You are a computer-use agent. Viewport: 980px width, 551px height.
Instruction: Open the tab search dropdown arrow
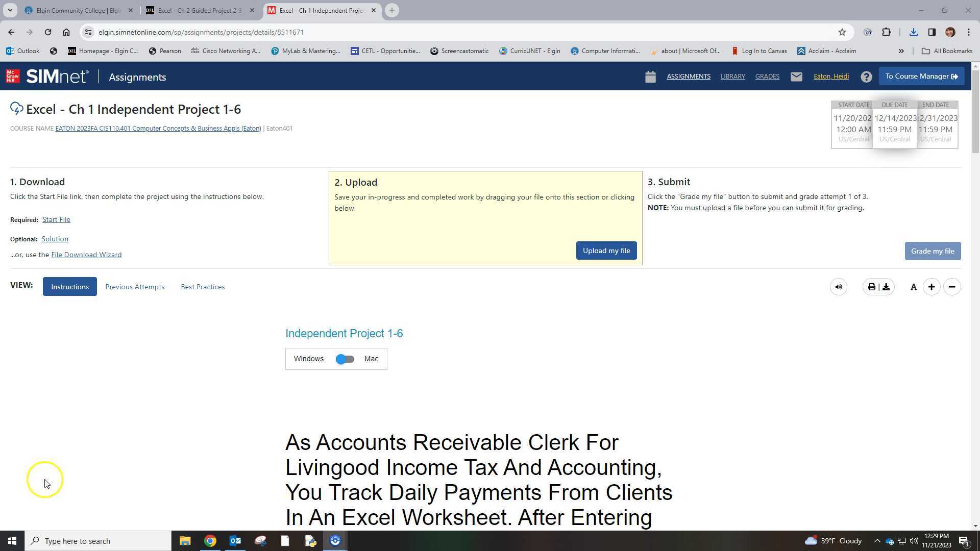click(10, 10)
